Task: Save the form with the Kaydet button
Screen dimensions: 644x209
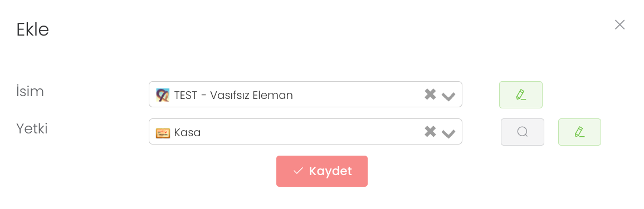Action: pyautogui.click(x=322, y=171)
